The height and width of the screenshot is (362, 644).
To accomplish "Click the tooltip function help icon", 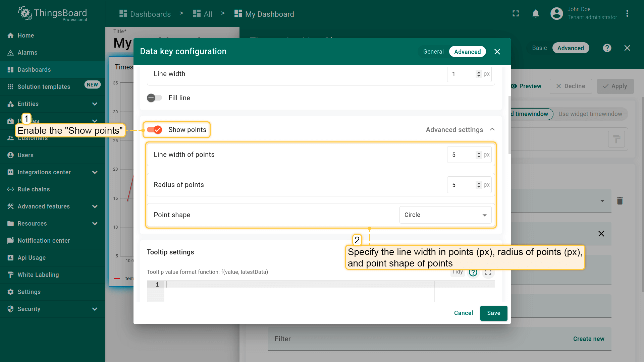I will point(473,272).
